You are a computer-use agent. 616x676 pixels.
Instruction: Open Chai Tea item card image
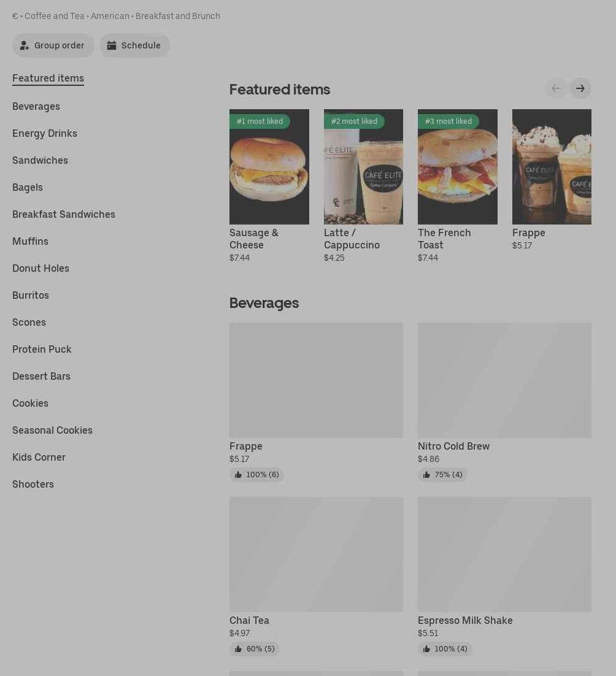[x=316, y=555]
